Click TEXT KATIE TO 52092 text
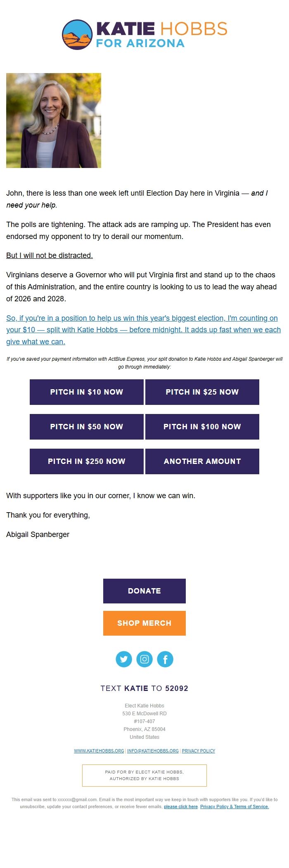Viewport: 289px width, 868px height. coord(144,688)
